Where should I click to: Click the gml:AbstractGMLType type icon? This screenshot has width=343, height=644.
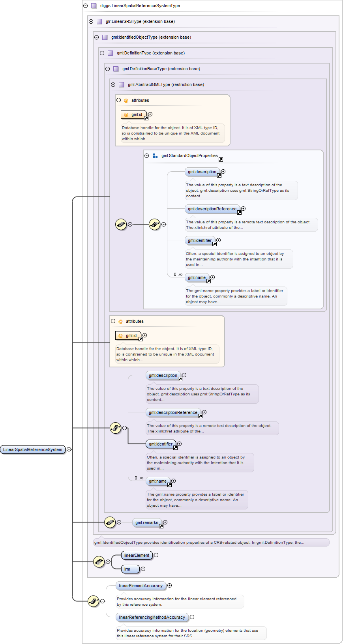click(121, 85)
